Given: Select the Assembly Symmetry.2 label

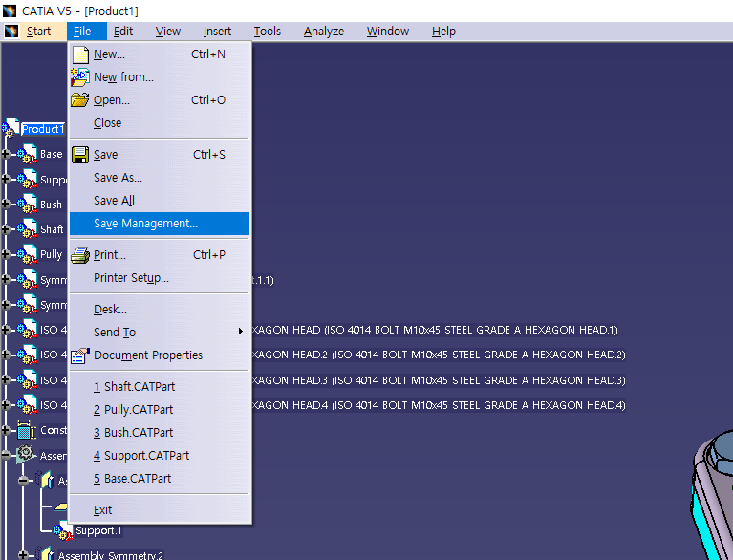Looking at the screenshot, I should click(x=110, y=555).
